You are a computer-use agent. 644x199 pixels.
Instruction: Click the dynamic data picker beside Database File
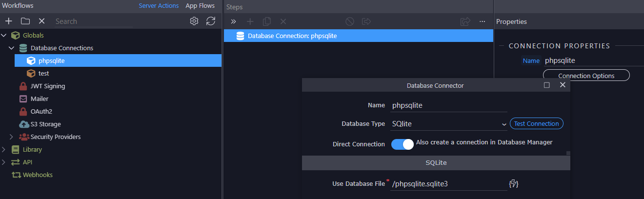pos(513,184)
